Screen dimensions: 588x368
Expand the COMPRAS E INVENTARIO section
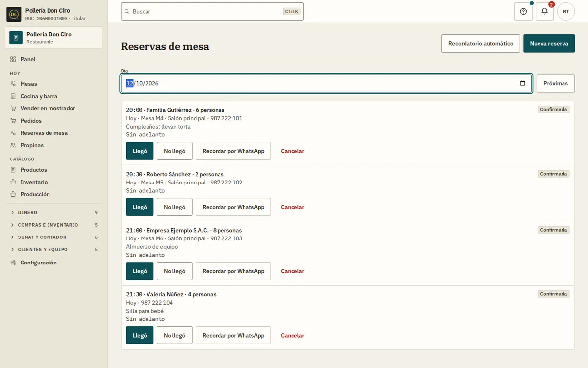(54, 225)
